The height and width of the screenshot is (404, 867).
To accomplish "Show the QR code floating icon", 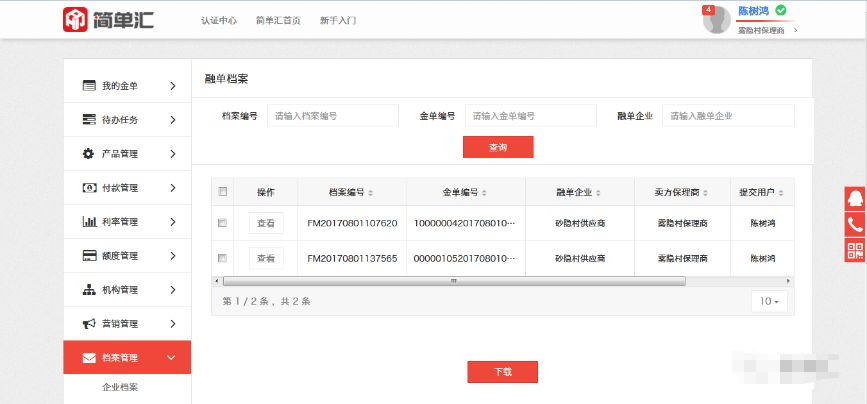I will tap(855, 250).
